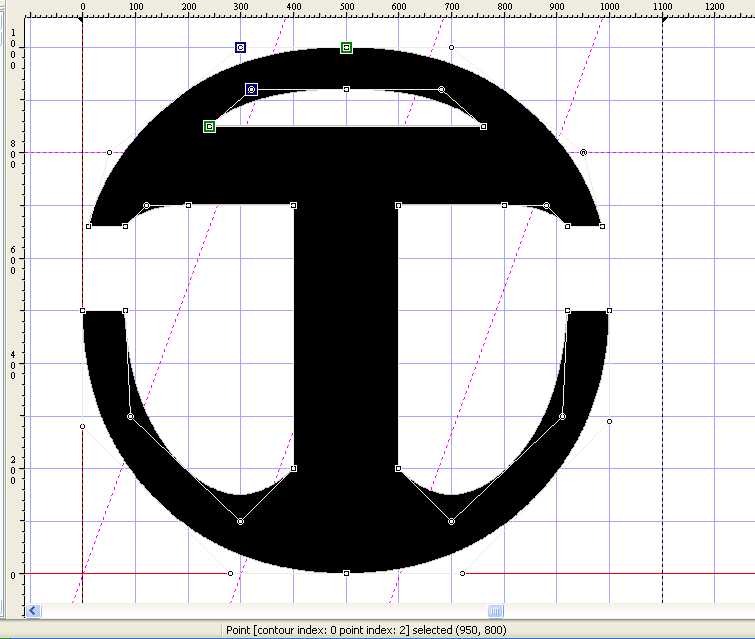Select the square point on the right crossbar underside at the 800 gridline
This screenshot has width=755, height=639.
coord(504,206)
